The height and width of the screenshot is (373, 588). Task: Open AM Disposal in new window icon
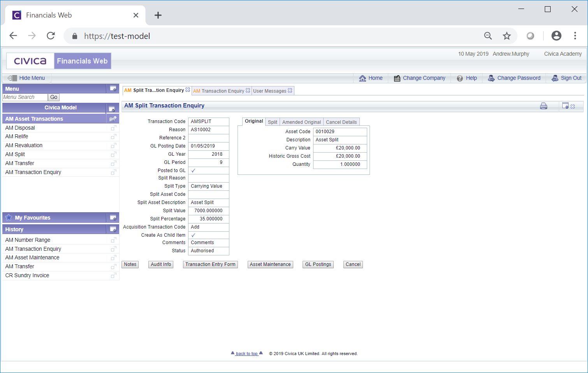click(113, 128)
